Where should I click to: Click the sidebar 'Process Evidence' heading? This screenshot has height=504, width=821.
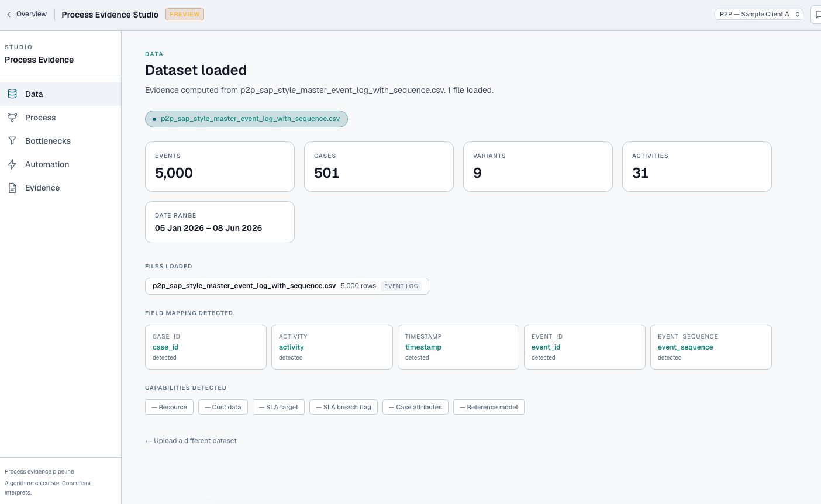tap(39, 60)
